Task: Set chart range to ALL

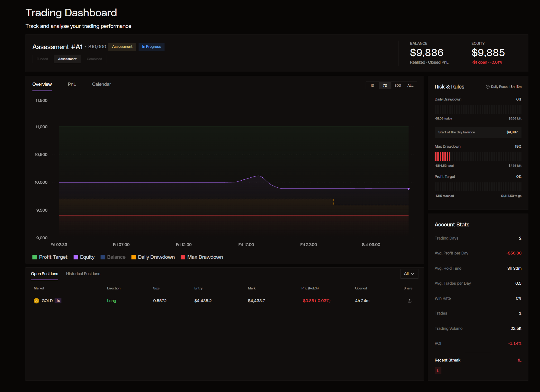Action: pos(410,86)
